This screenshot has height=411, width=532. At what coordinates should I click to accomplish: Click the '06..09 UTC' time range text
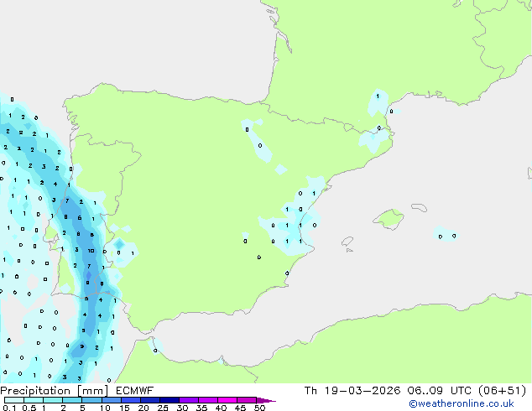tap(441, 391)
